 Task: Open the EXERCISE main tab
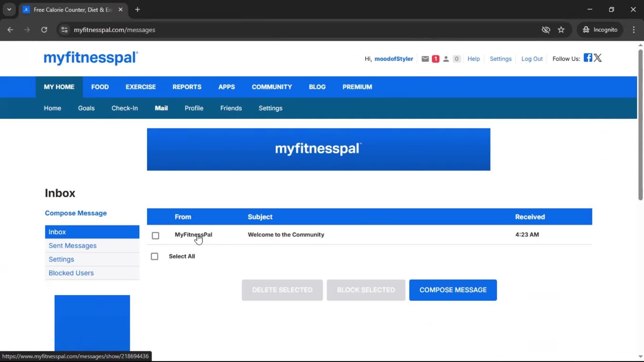tap(141, 87)
